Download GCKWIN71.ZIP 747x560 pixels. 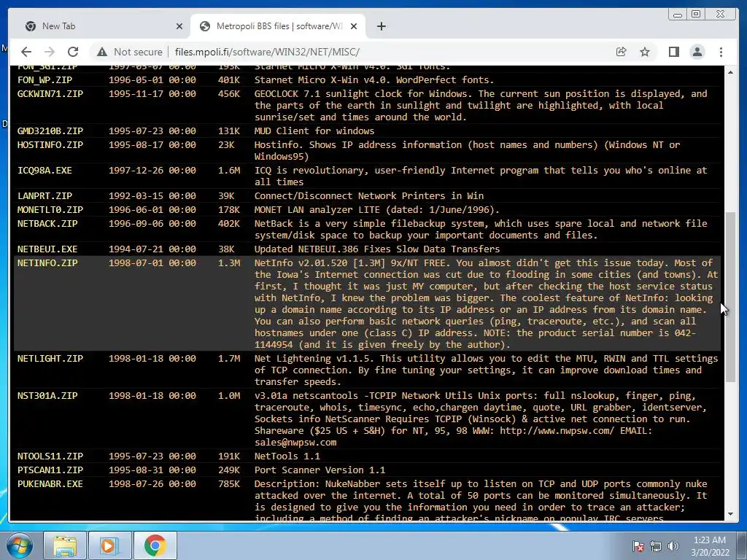pos(50,94)
